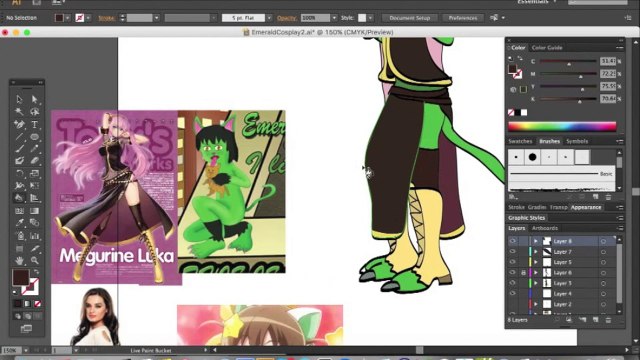640x360 pixels.
Task: Hide Layer 8 with its eye icon
Action: click(513, 241)
